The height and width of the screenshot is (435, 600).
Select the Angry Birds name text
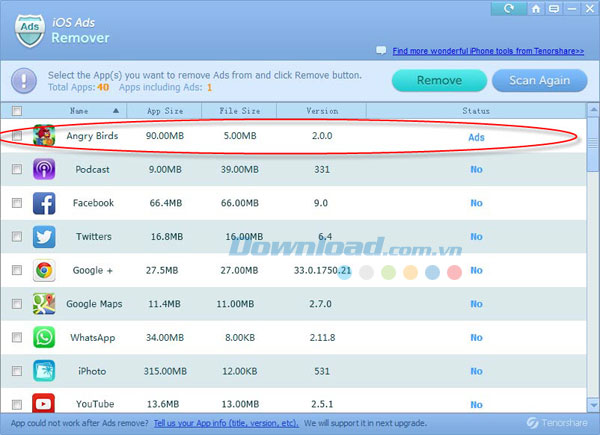coord(92,136)
